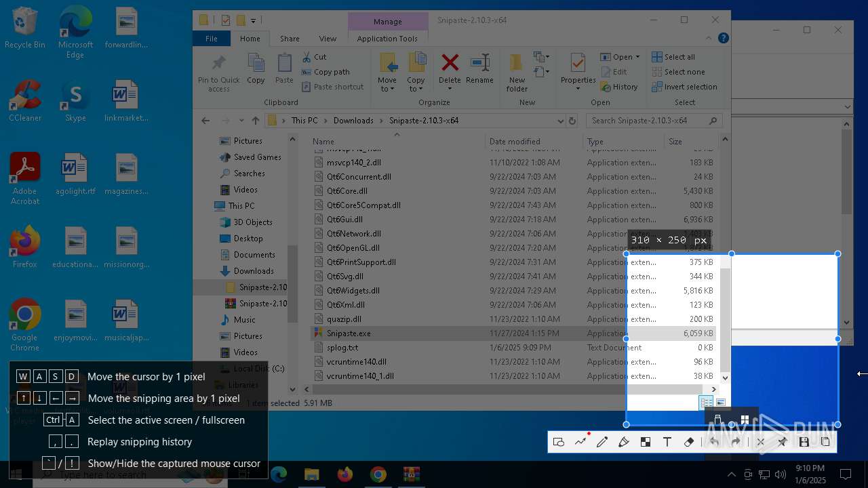Select the Marker pen tool in Snipaste toolbar
The width and height of the screenshot is (868, 488).
624,442
